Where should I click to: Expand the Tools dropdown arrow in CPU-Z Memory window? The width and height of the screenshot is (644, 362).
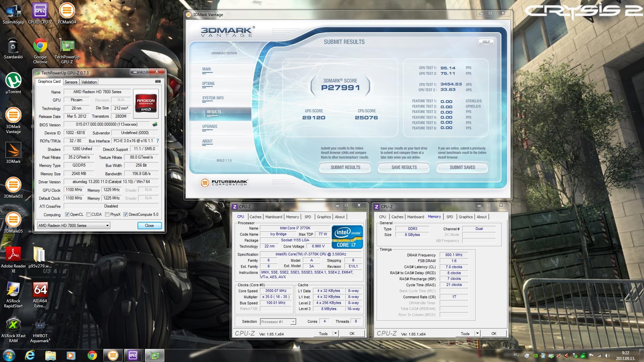coord(477,334)
